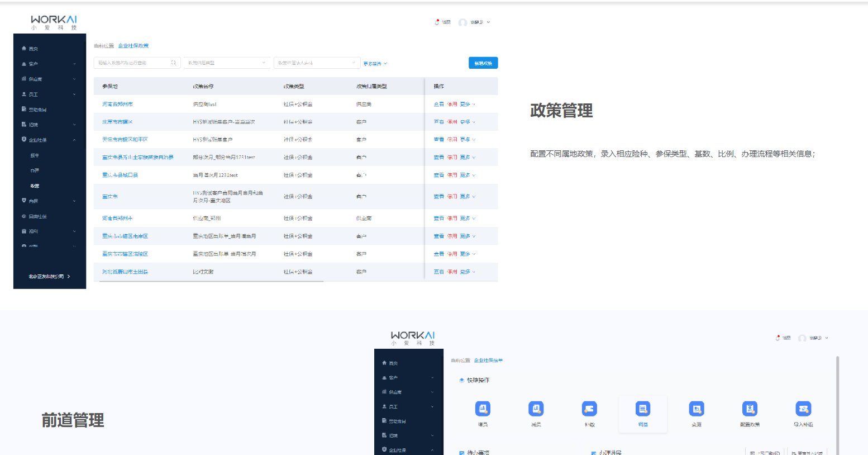868x455 pixels.
Task: Click the notification bell in bottom screenshot header
Action: (x=778, y=338)
